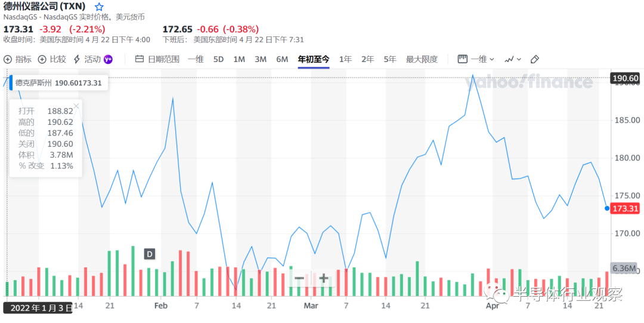Click the 德州仪器公司 (TXN) title
Screen dimensions: 644x323
point(44,7)
